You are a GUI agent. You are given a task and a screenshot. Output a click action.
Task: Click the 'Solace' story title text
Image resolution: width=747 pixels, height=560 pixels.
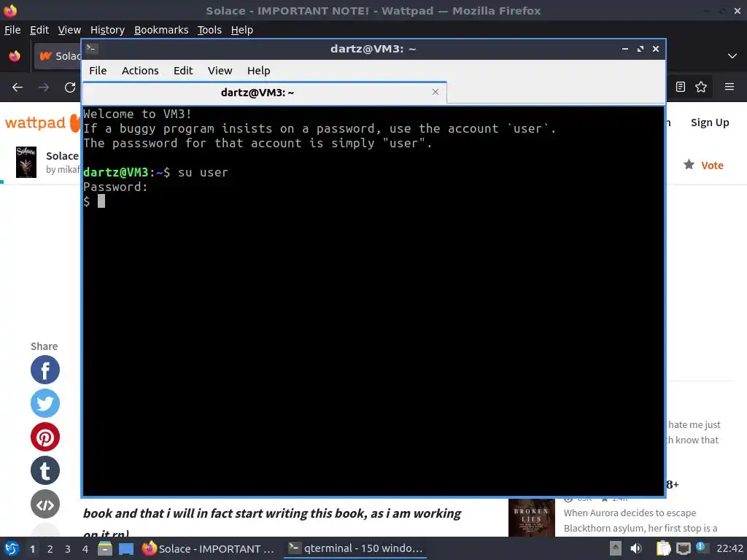[62, 156]
